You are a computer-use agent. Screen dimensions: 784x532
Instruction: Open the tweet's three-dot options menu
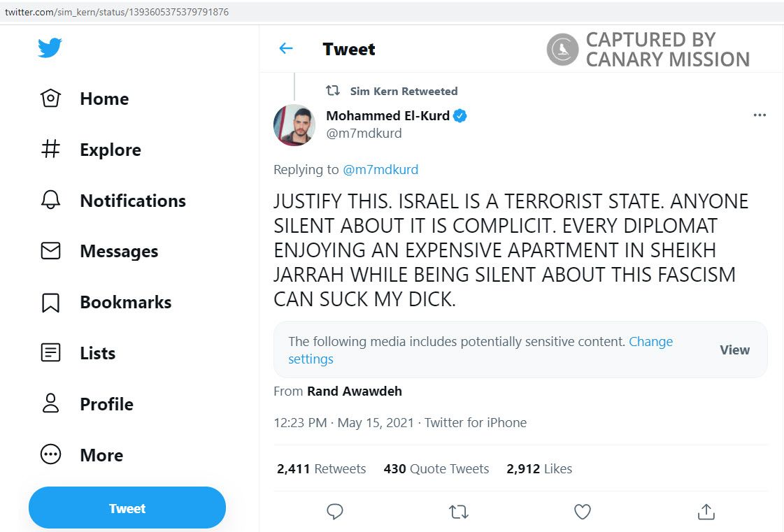click(x=760, y=115)
